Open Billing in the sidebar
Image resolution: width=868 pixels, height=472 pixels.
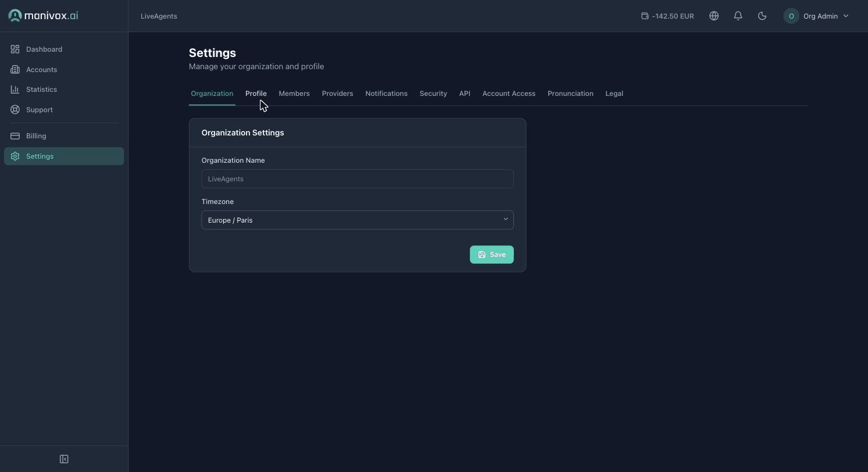pos(64,136)
